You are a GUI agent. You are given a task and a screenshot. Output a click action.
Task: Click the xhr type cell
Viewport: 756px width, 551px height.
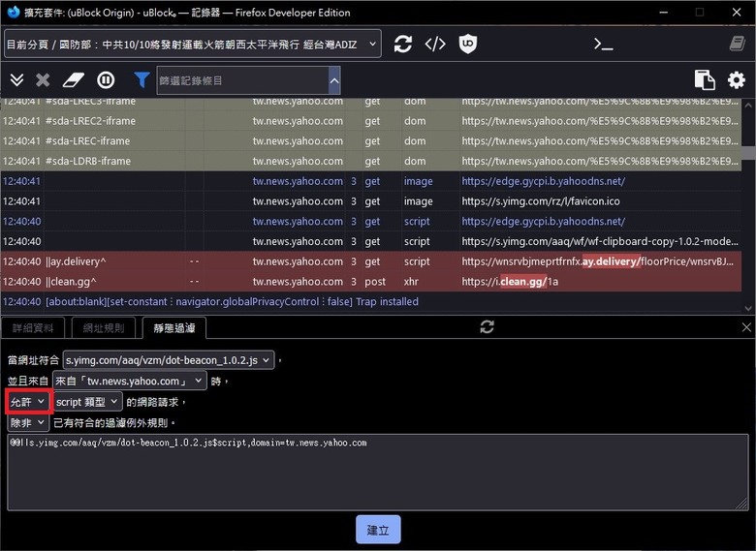pyautogui.click(x=411, y=282)
